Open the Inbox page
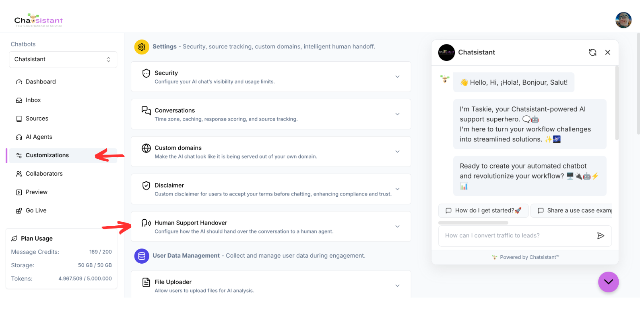The image size is (644, 310). 63,100
